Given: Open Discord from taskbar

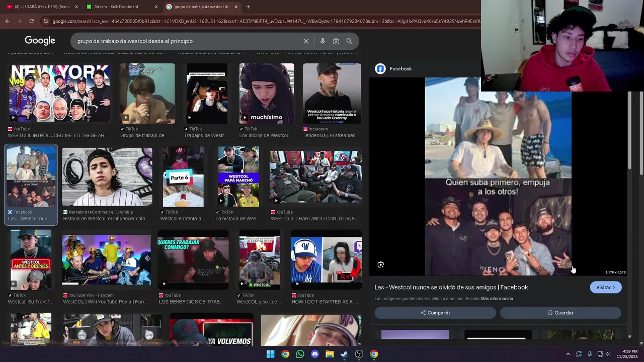Looking at the screenshot, I should click(315, 354).
